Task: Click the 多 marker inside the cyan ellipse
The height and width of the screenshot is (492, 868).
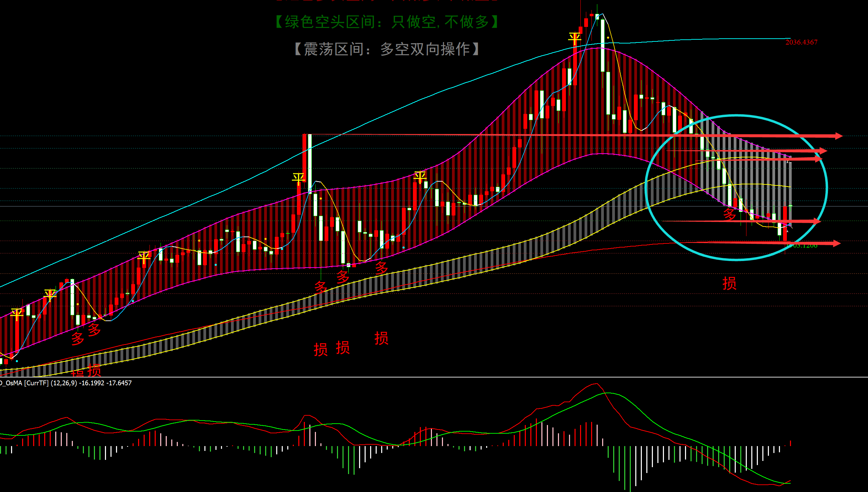Action: coord(729,214)
